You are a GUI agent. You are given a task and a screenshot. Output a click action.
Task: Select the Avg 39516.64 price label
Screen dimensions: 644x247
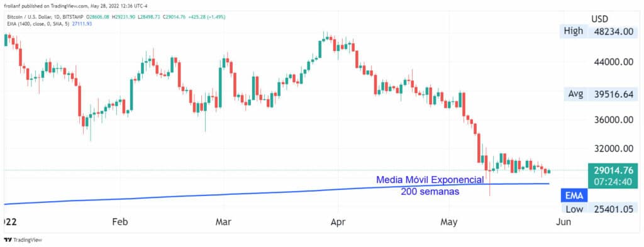point(598,94)
